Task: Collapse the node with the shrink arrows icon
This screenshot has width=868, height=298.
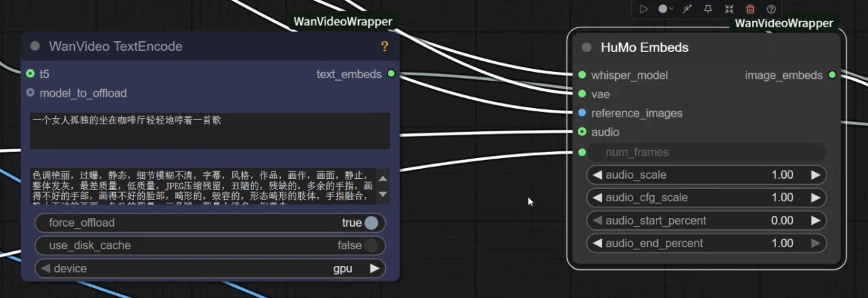Action: point(729,9)
